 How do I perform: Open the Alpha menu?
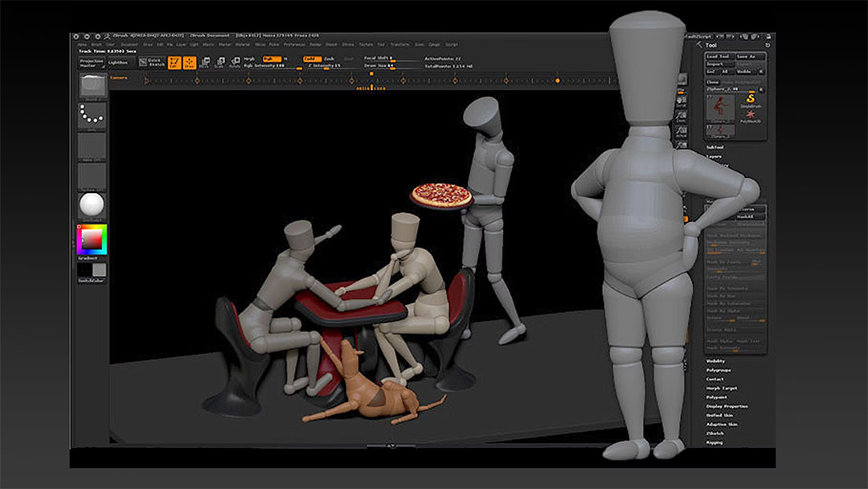pyautogui.click(x=82, y=44)
